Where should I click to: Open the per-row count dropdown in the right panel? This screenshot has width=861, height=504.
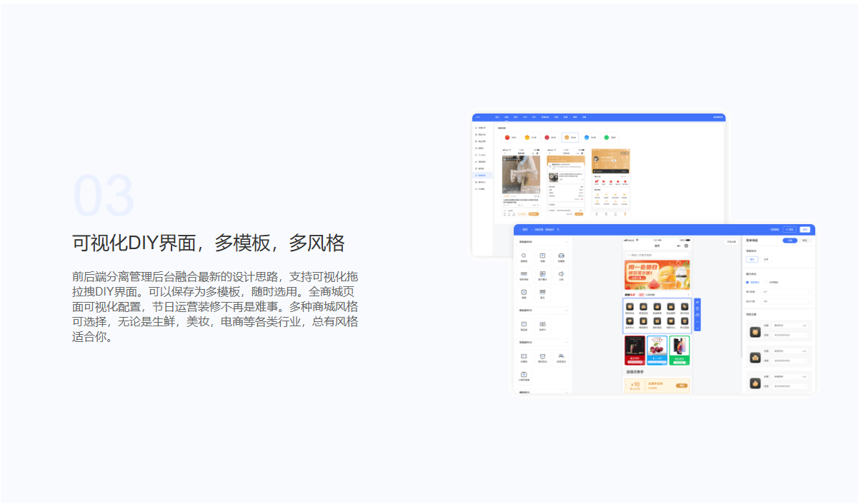pyautogui.click(x=787, y=291)
